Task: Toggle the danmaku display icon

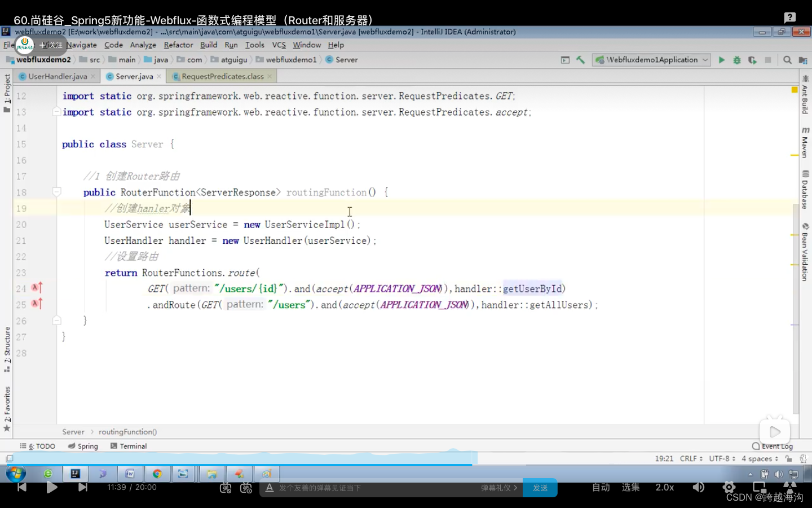Action: (226, 488)
